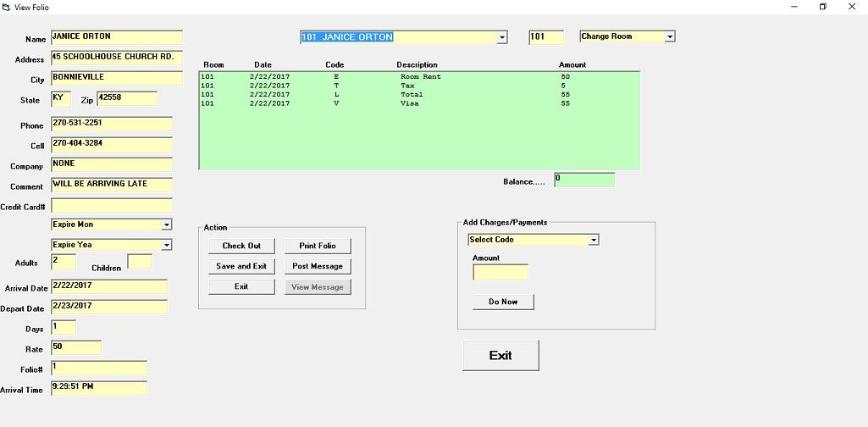This screenshot has width=868, height=427.
Task: Click the empty Credit Card# field
Action: click(x=111, y=206)
